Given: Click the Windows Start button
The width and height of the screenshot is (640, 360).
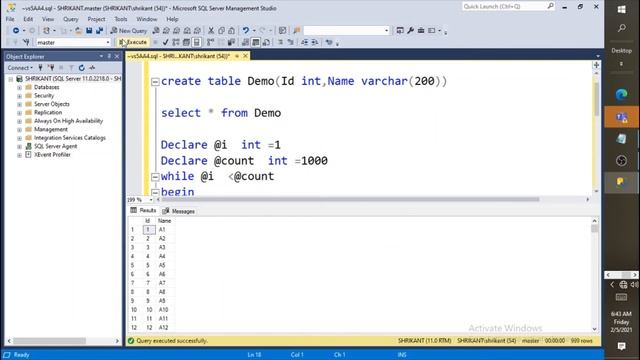Looking at the screenshot, I should pyautogui.click(x=621, y=9).
